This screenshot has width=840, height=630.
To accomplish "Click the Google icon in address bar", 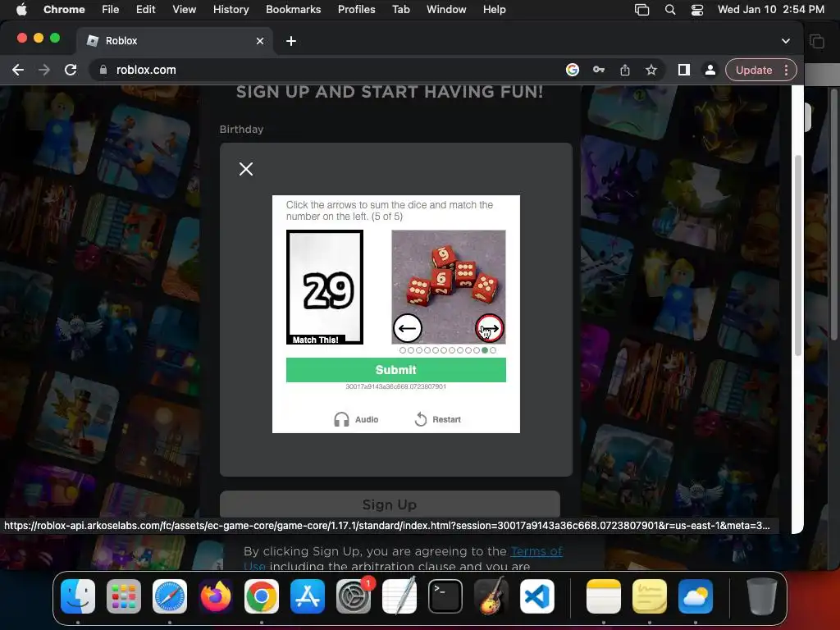I will coord(572,70).
